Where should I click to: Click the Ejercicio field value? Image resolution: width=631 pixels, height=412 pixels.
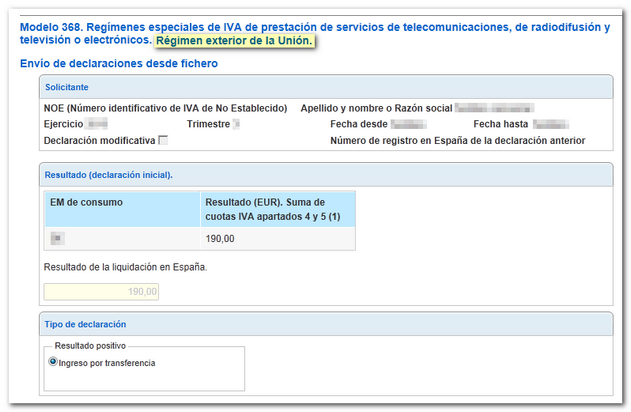97,124
